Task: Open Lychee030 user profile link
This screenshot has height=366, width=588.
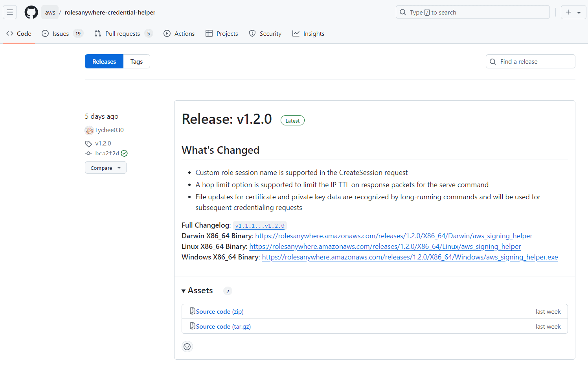Action: [x=109, y=130]
